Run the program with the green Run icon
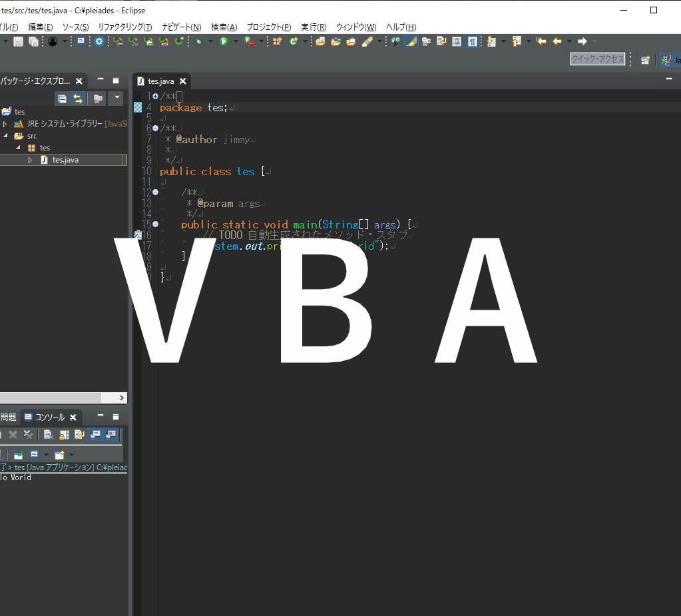The height and width of the screenshot is (616, 681). click(x=223, y=41)
